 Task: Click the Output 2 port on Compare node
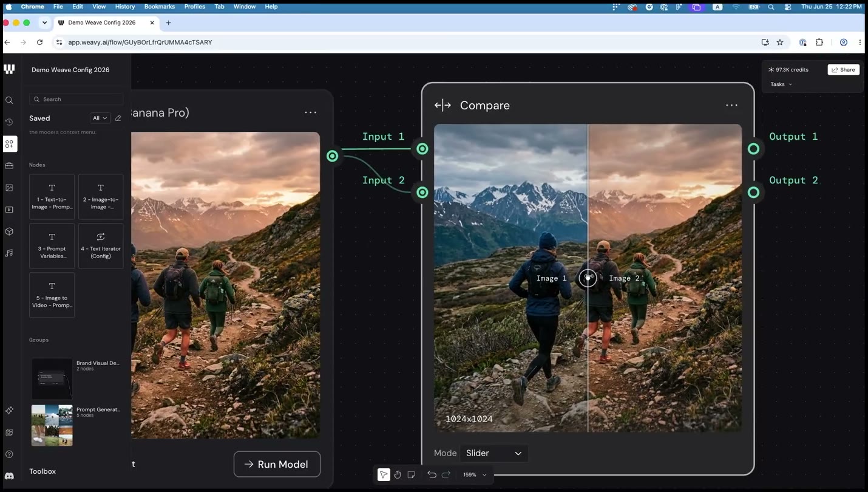(753, 193)
